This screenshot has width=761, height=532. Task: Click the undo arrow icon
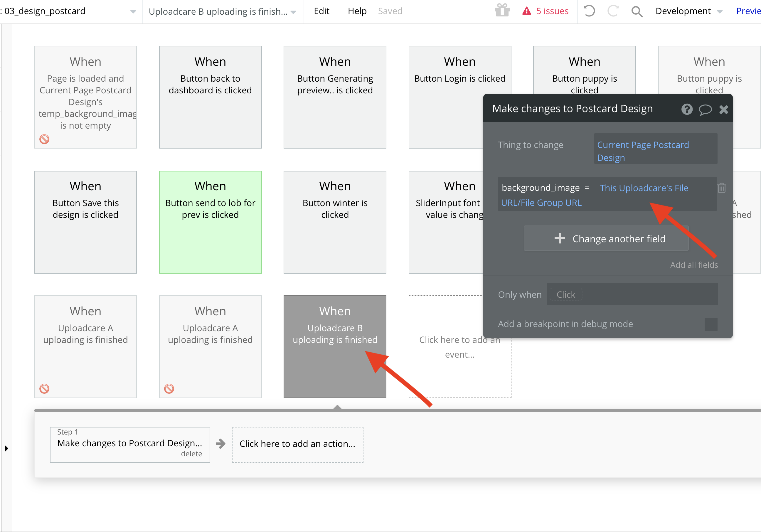point(589,11)
